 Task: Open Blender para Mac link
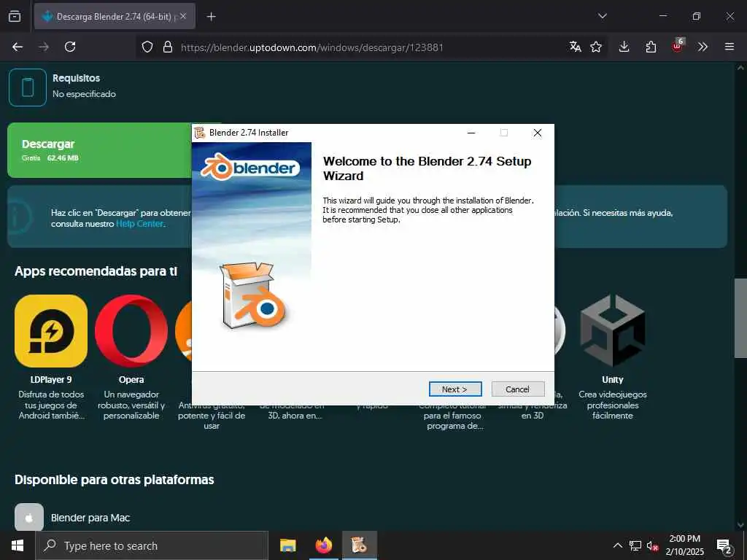[x=90, y=518]
